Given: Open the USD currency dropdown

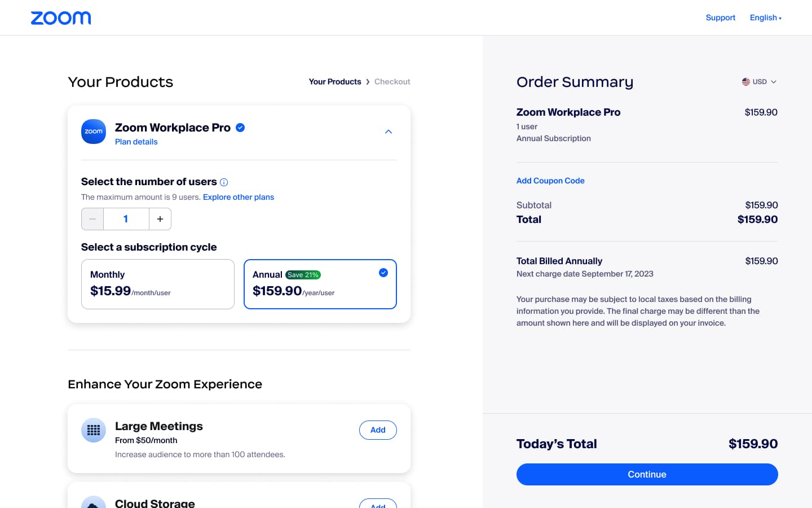Looking at the screenshot, I should pos(760,82).
